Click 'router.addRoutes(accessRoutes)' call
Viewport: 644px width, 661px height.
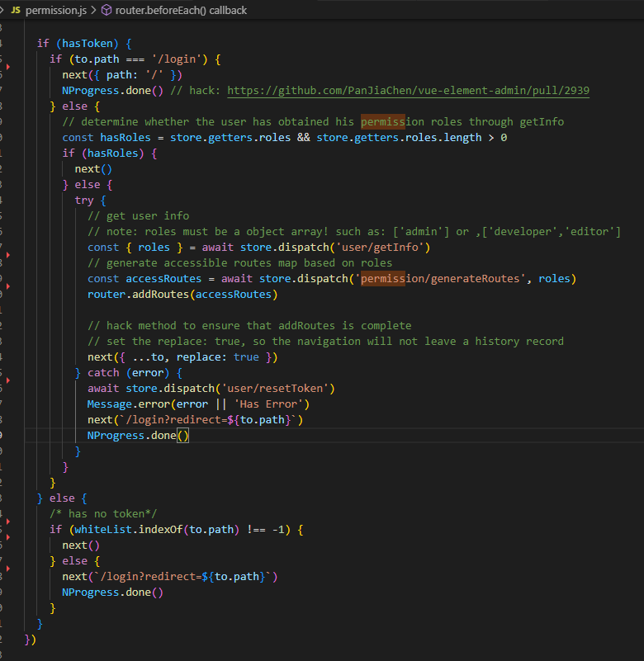[x=182, y=295]
